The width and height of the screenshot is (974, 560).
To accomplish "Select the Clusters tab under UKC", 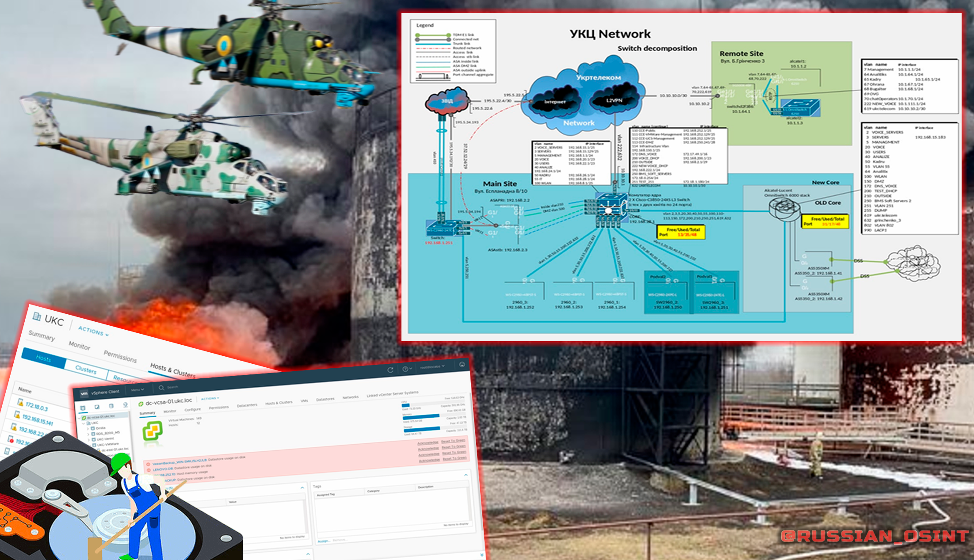I will pos(85,370).
